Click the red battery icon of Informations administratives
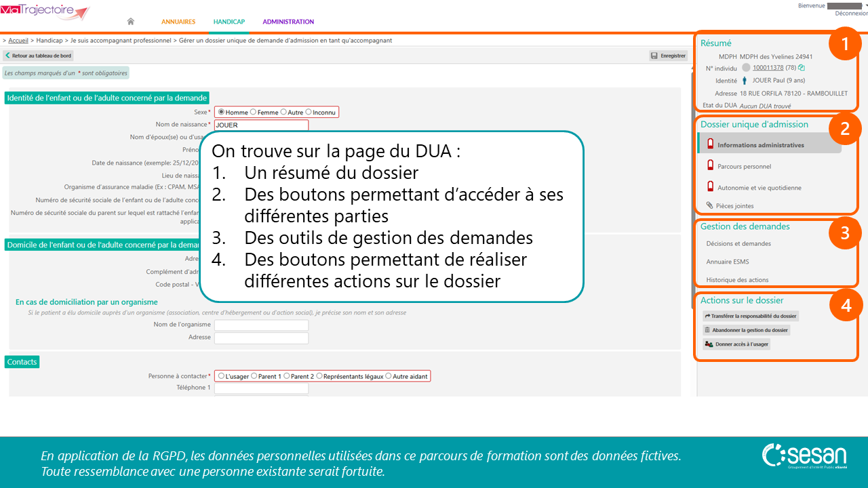The image size is (868, 488). pos(711,144)
